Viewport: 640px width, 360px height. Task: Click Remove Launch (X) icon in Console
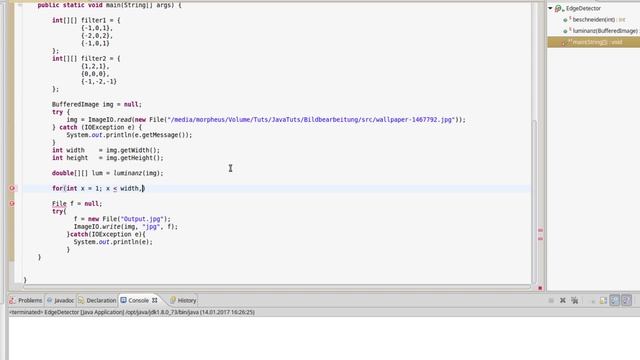coord(562,300)
